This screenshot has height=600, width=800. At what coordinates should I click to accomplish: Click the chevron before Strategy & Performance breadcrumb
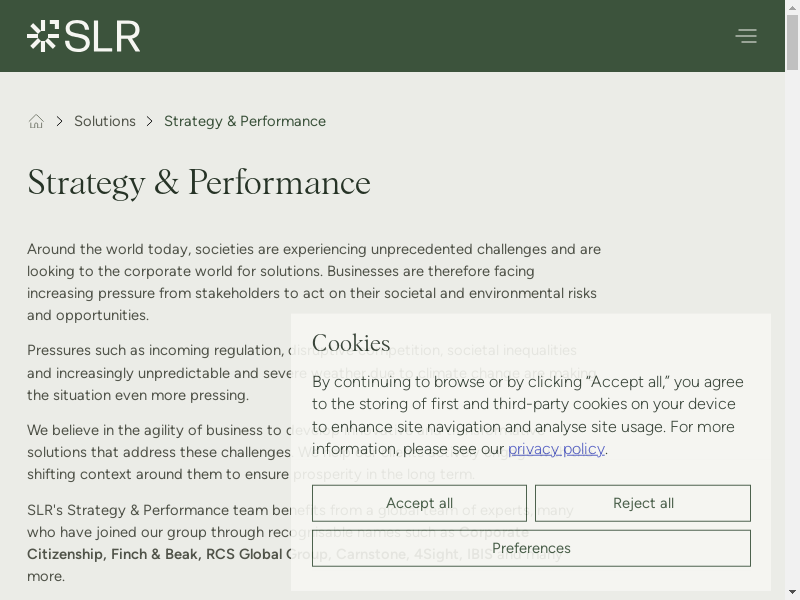(150, 121)
